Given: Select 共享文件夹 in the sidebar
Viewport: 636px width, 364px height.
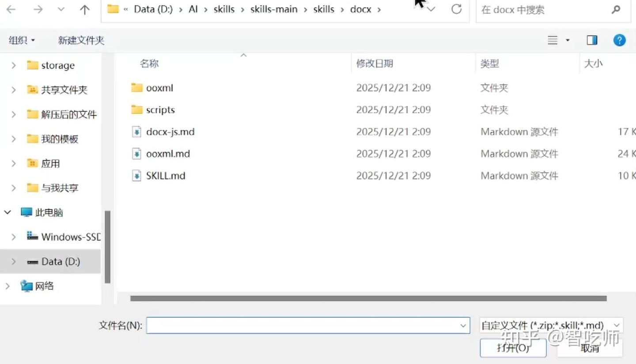Looking at the screenshot, I should [57, 90].
